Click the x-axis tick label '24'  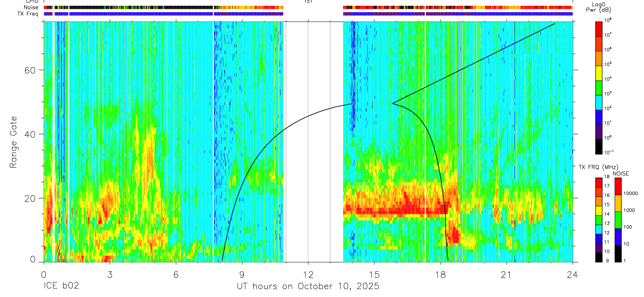click(573, 275)
